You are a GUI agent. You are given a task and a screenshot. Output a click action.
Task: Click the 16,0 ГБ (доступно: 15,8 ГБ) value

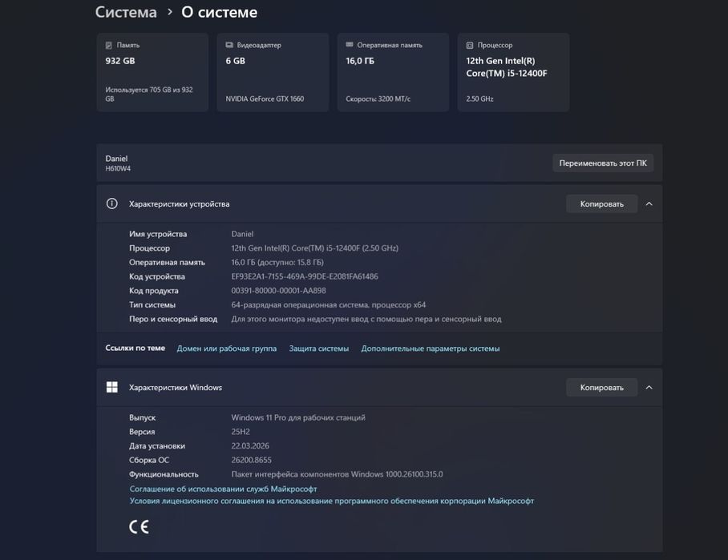[x=277, y=262]
